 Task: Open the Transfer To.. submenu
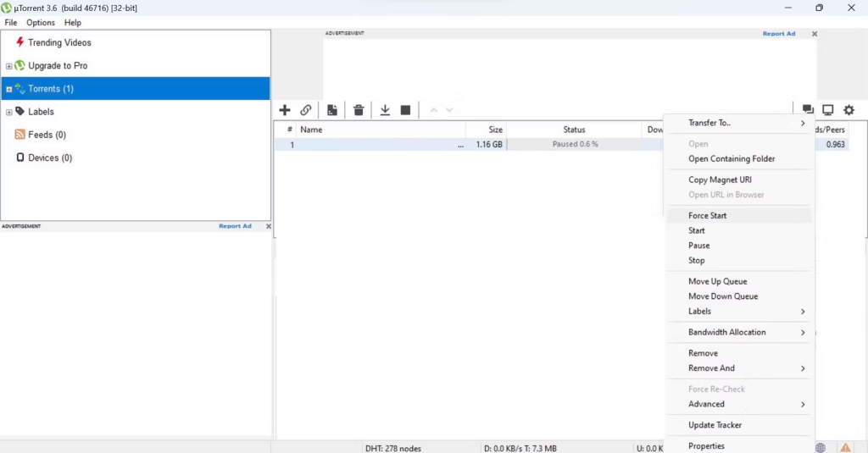click(739, 123)
